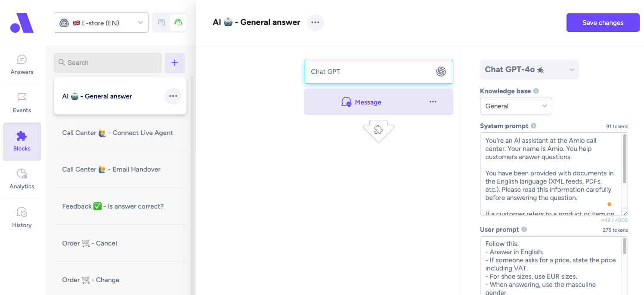Click the OpenAI logo icon on the Chat GPT block

(x=441, y=72)
